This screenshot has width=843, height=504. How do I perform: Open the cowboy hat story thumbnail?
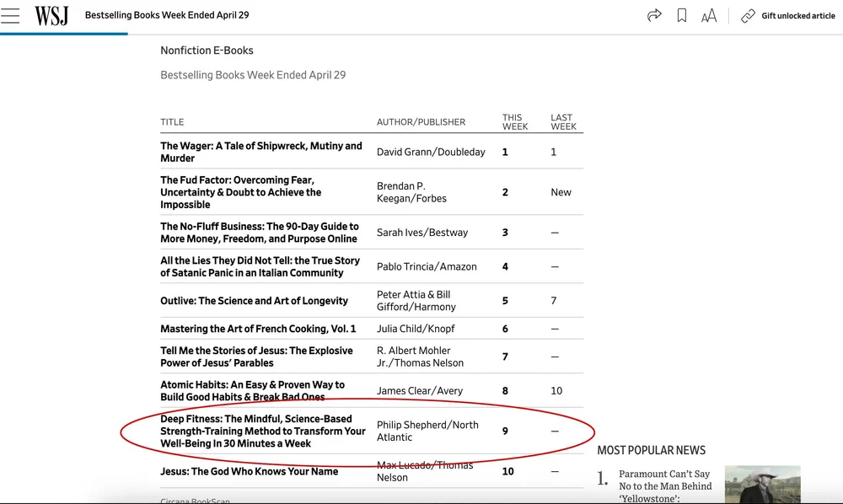(x=762, y=485)
